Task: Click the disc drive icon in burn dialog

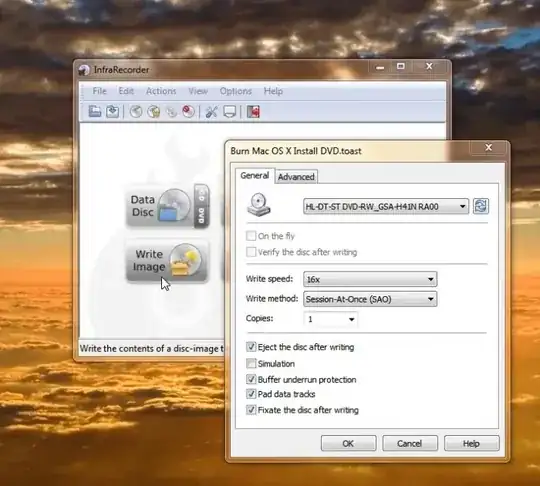Action: point(259,205)
